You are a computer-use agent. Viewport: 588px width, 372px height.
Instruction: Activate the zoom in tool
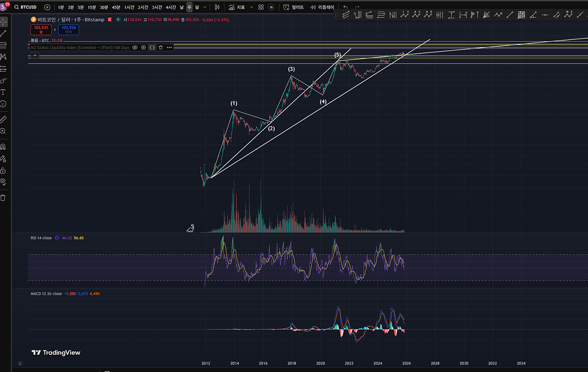[3, 131]
